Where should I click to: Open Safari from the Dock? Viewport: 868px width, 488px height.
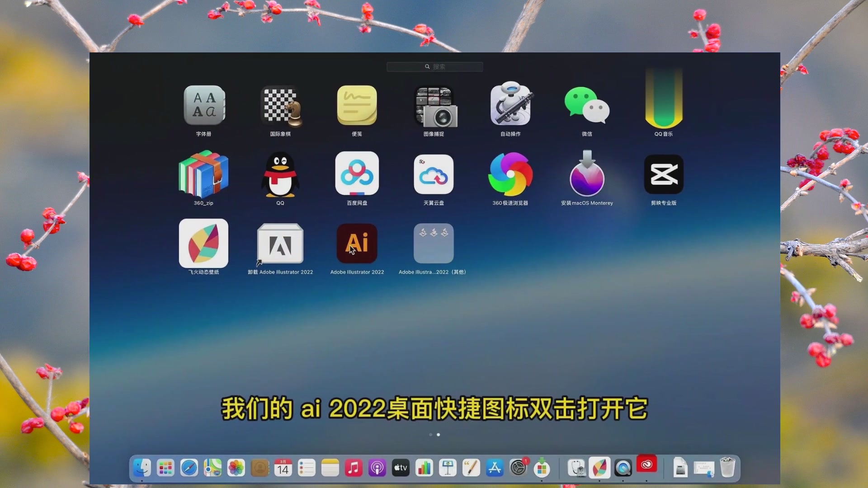coord(189,468)
